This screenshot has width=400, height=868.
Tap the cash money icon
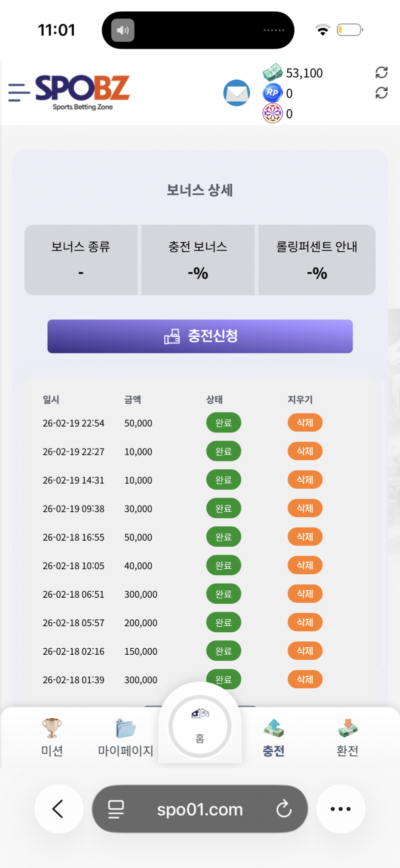(x=272, y=73)
